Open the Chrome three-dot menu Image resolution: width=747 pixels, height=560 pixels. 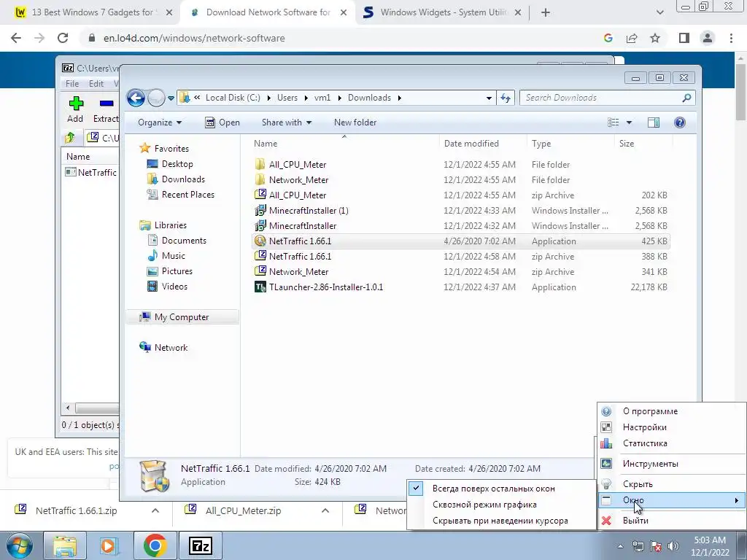pos(731,38)
